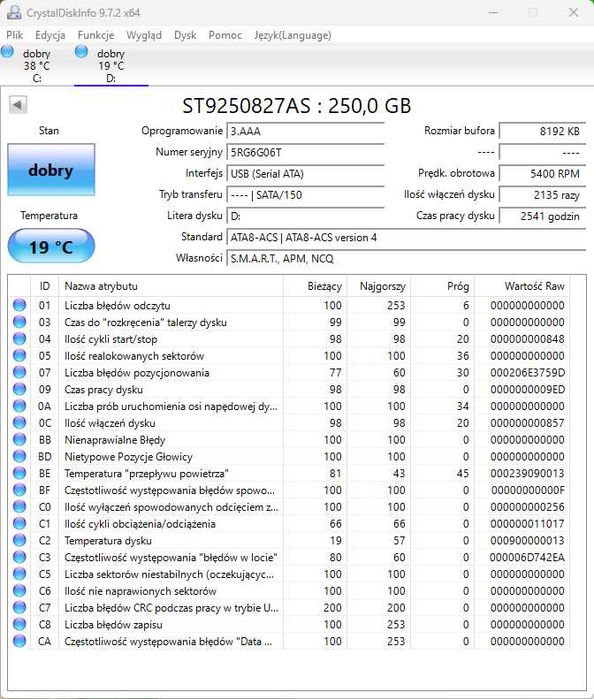Image resolution: width=594 pixels, height=699 pixels.
Task: Open the Wygląd menu
Action: pyautogui.click(x=144, y=35)
